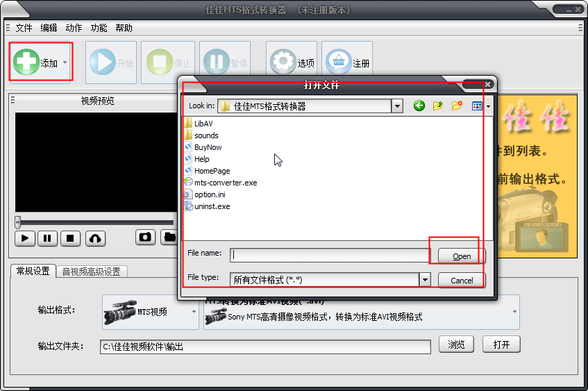
Task: Select uninst.exe in file list
Action: [x=208, y=206]
